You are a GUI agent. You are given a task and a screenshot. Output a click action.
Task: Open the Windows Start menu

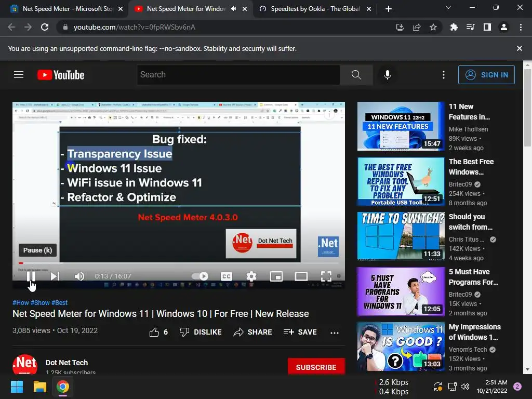[17, 387]
